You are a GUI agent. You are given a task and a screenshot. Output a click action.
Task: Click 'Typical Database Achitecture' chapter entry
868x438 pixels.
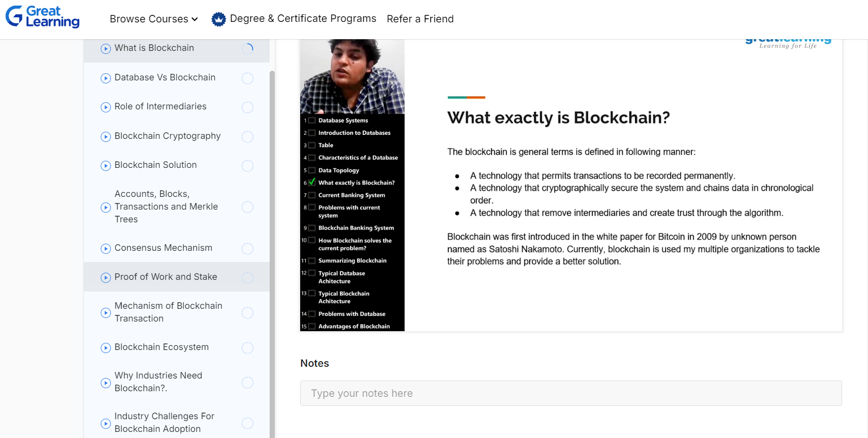(x=341, y=277)
